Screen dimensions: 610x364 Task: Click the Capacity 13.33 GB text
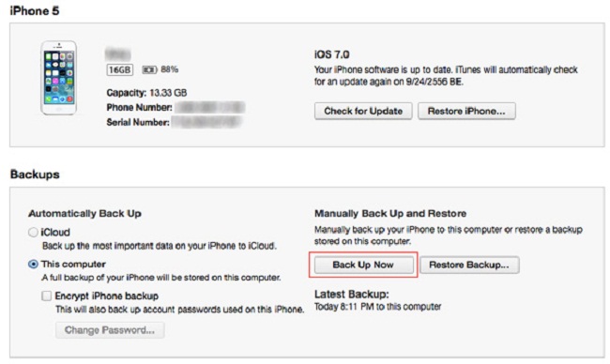[x=146, y=93]
